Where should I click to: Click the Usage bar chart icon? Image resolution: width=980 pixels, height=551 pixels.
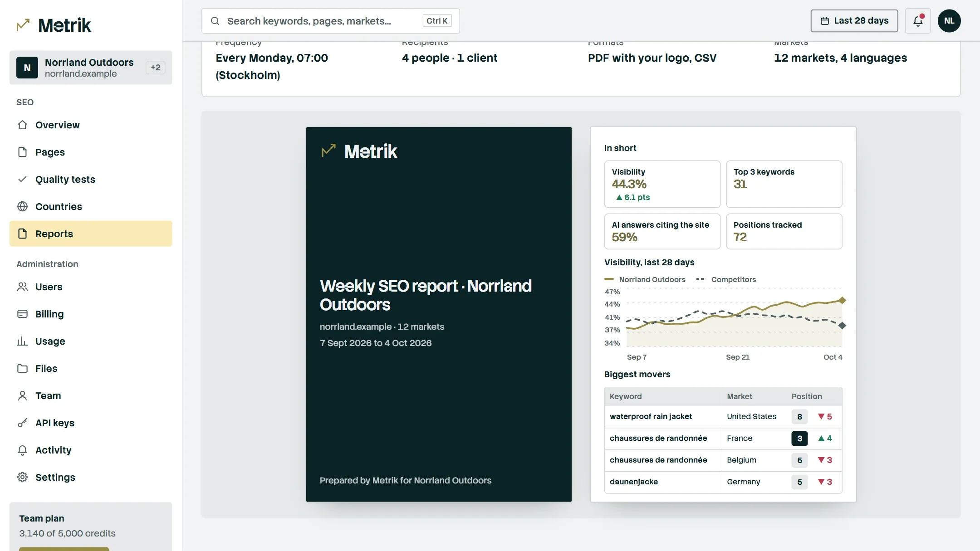(22, 341)
